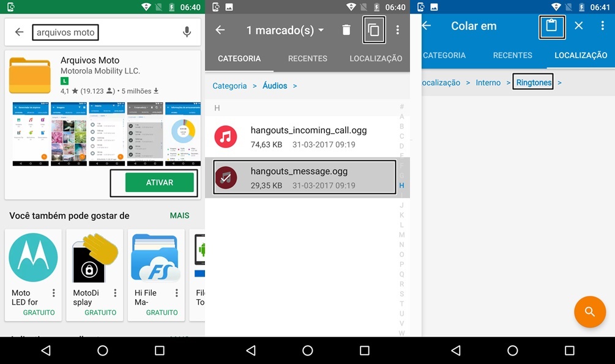Tap the copy icon in selection toolbar
Image resolution: width=615 pixels, height=364 pixels.
(x=374, y=30)
